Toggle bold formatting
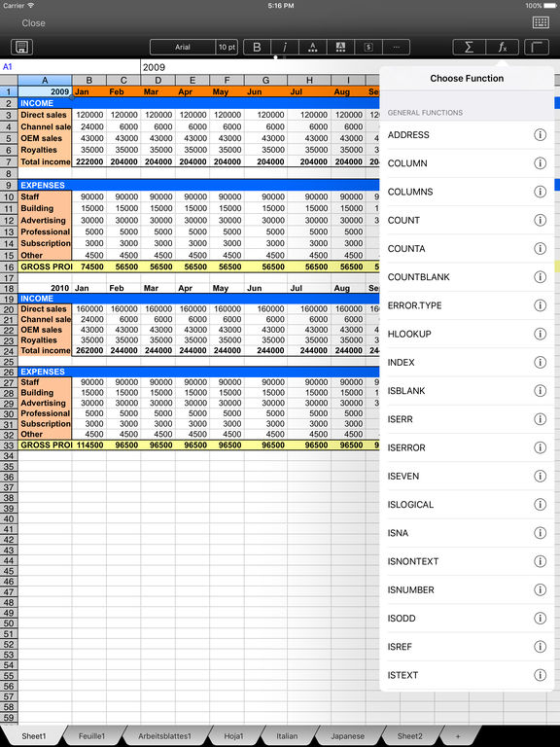560x747 pixels. (x=257, y=47)
